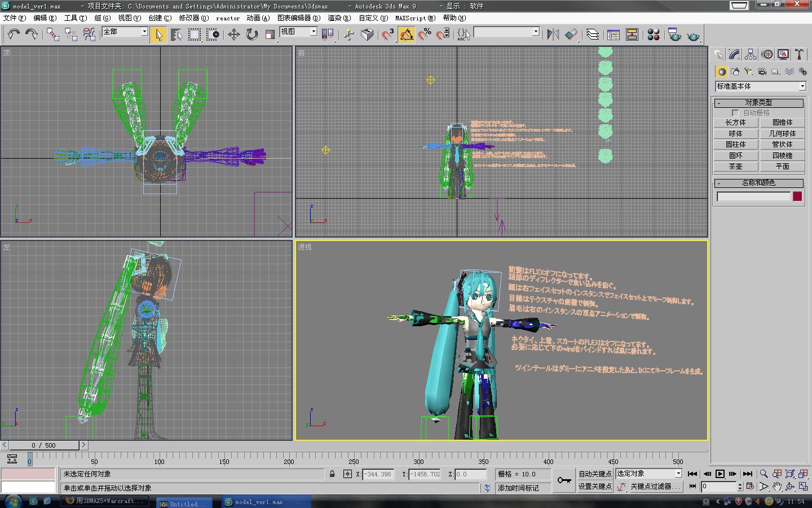812x508 pixels.
Task: Click the 圆锥体 cone button
Action: coord(782,122)
